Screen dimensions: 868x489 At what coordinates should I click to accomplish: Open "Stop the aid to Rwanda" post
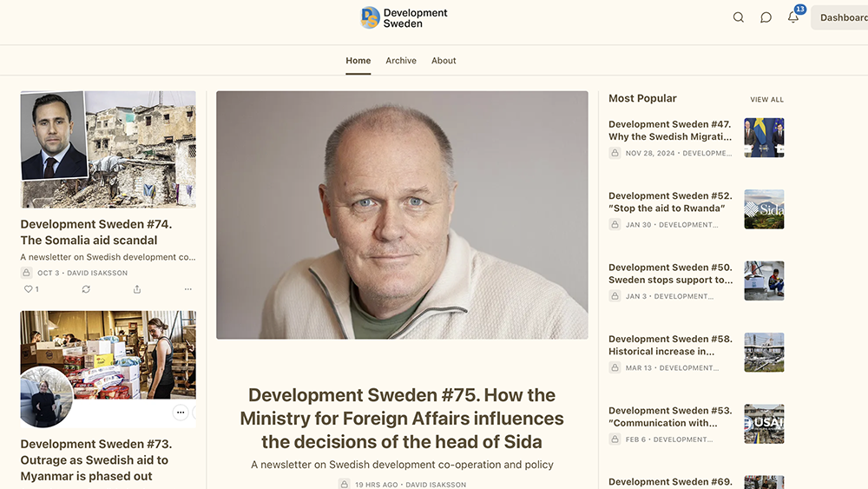[670, 202]
